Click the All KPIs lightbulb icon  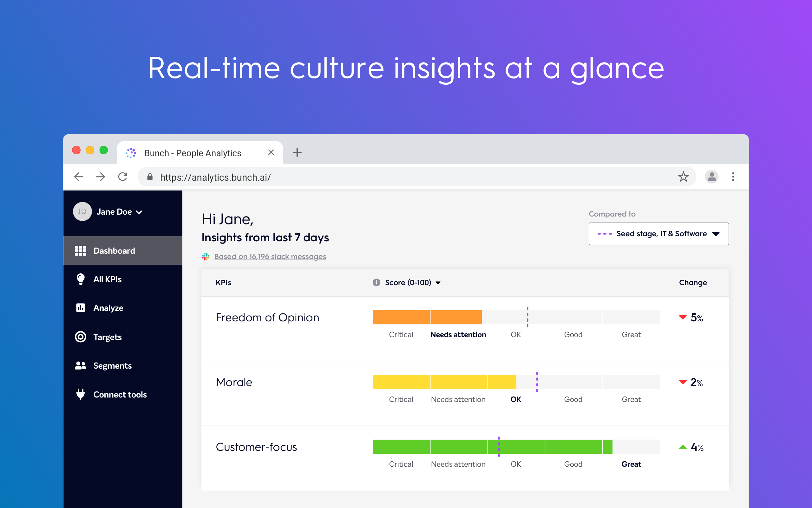[x=81, y=279]
